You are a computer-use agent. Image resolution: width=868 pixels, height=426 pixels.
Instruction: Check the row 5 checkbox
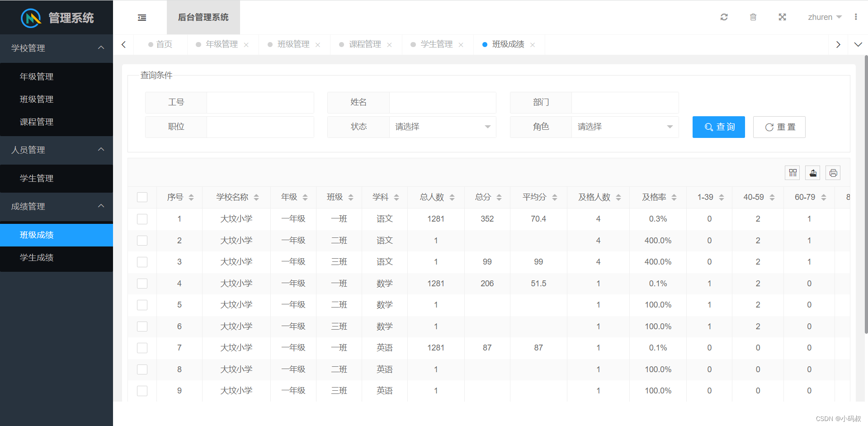(142, 305)
